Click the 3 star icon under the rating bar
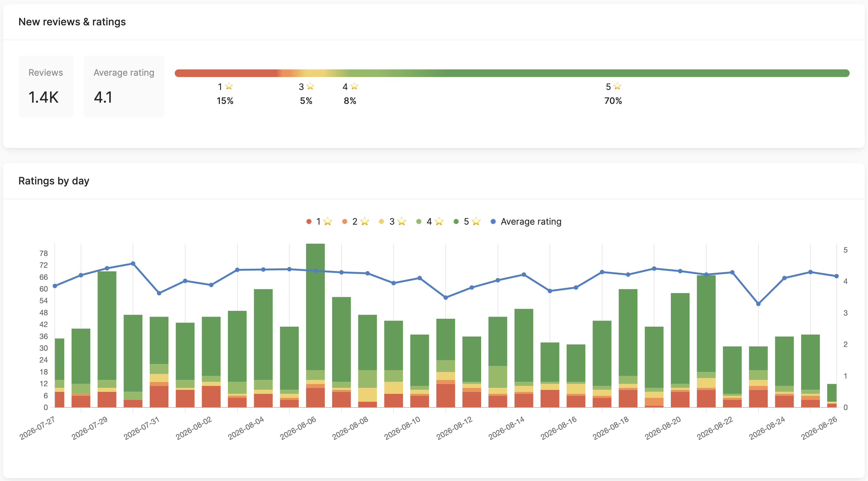Viewport: 868px width, 481px height. tap(310, 87)
